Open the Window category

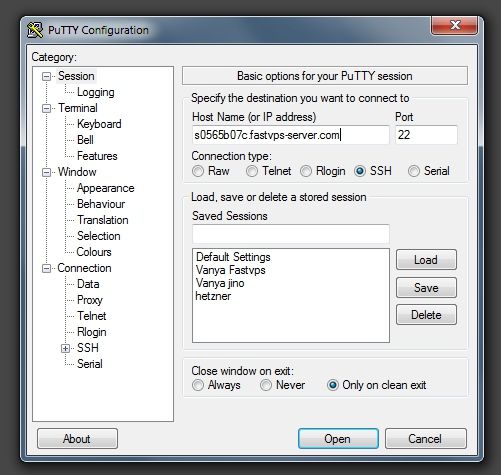pyautogui.click(x=77, y=172)
